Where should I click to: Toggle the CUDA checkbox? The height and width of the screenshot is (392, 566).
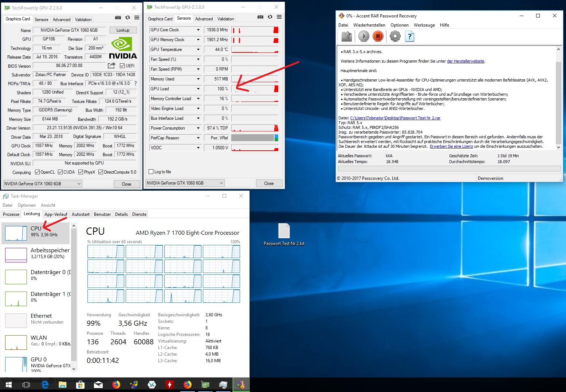(x=60, y=172)
